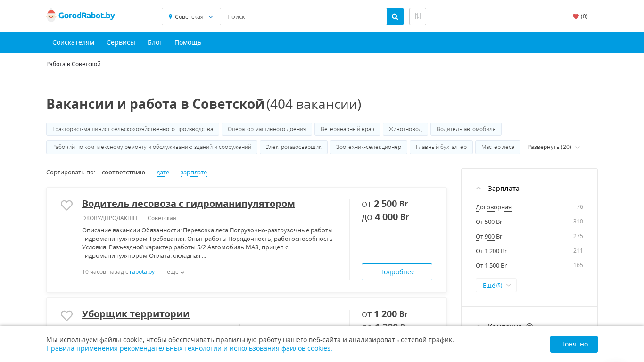This screenshot has height=362, width=644.
Task: Click the Поиск search field
Action: coord(303,16)
